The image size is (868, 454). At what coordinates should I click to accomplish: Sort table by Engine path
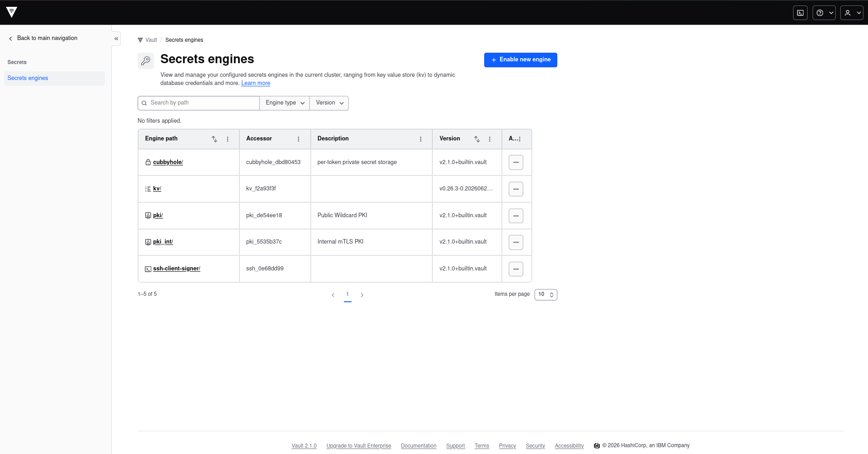click(x=214, y=139)
